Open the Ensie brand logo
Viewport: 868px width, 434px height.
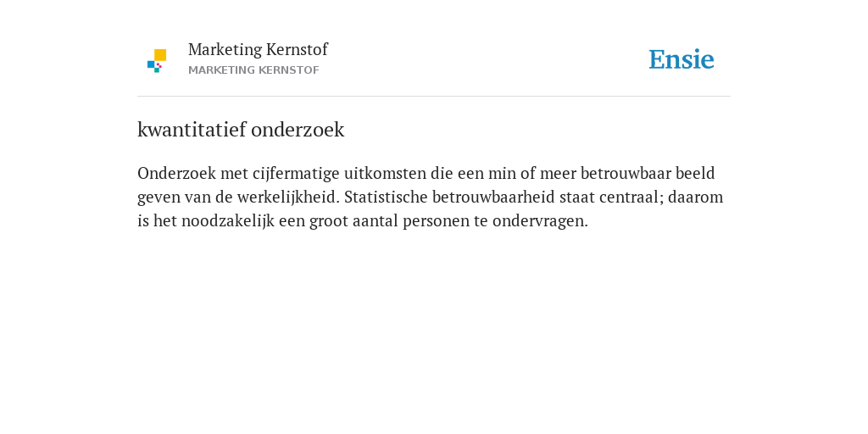click(x=682, y=59)
